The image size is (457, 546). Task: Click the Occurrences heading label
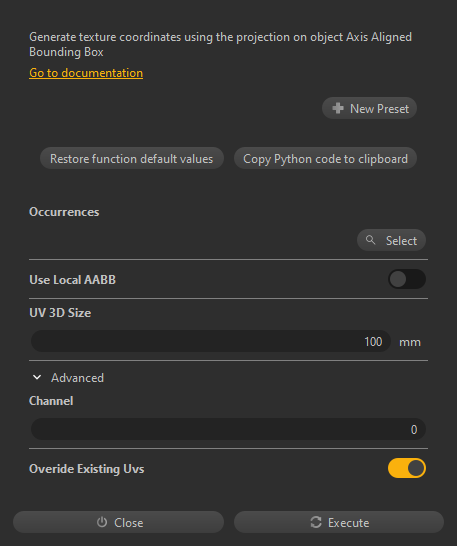tap(64, 212)
